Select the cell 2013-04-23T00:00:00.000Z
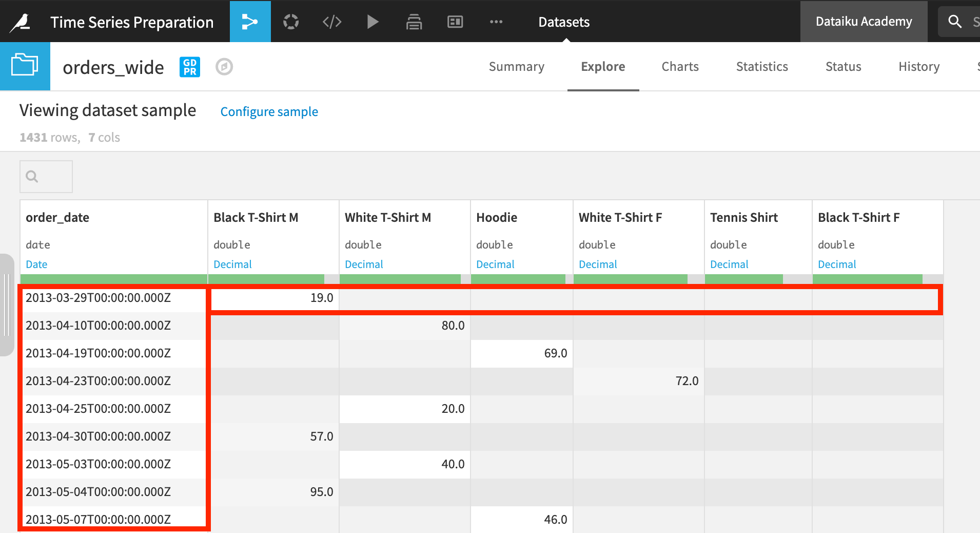Image resolution: width=980 pixels, height=533 pixels. pos(113,381)
